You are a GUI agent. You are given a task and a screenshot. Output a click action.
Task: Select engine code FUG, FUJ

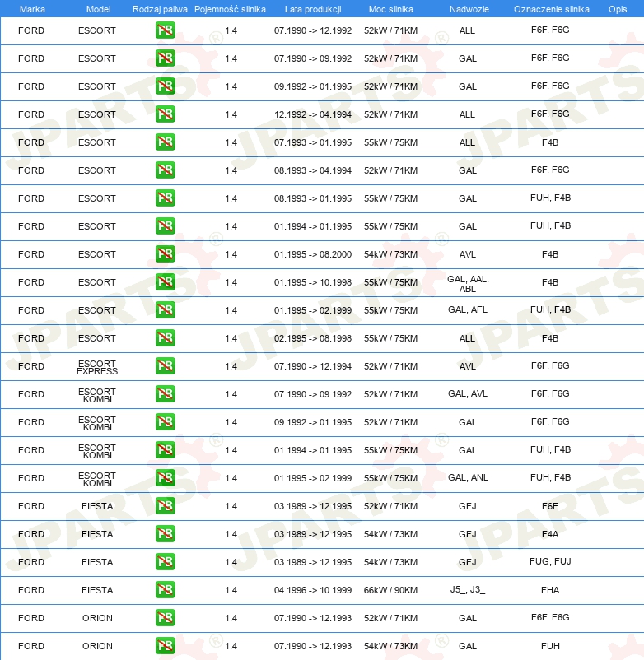coord(550,561)
